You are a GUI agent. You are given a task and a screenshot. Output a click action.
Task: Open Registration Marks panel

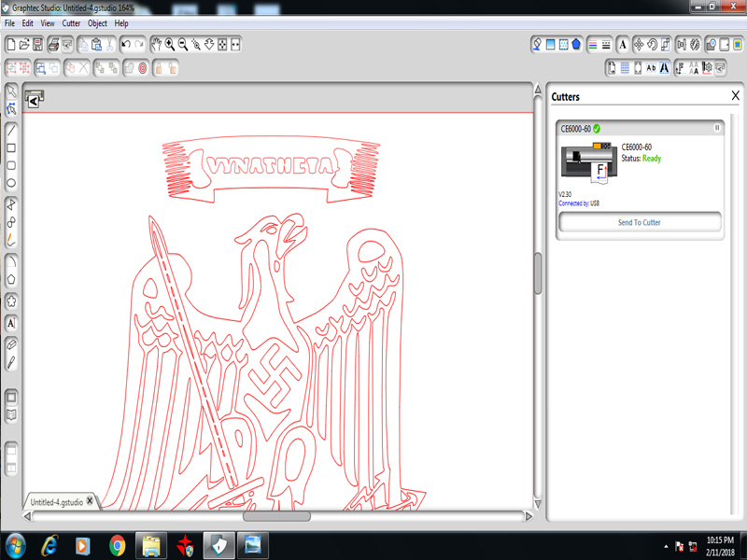(x=638, y=68)
